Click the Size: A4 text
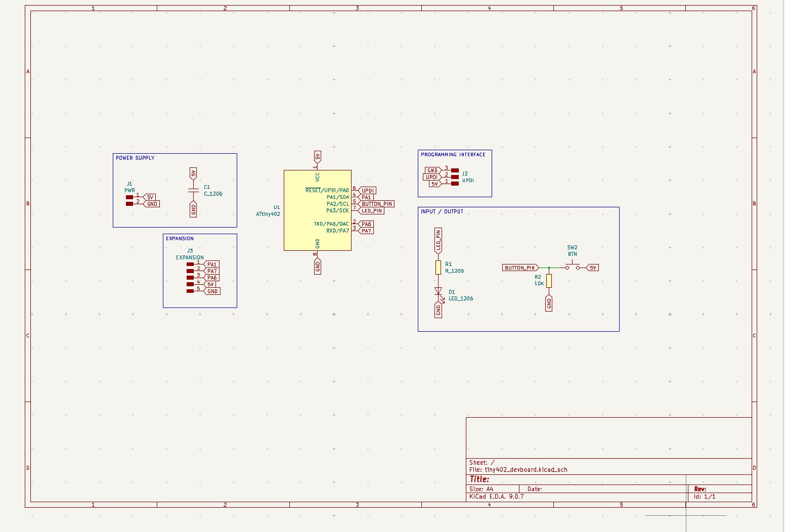Viewport: 785px width, 532px height. click(482, 489)
